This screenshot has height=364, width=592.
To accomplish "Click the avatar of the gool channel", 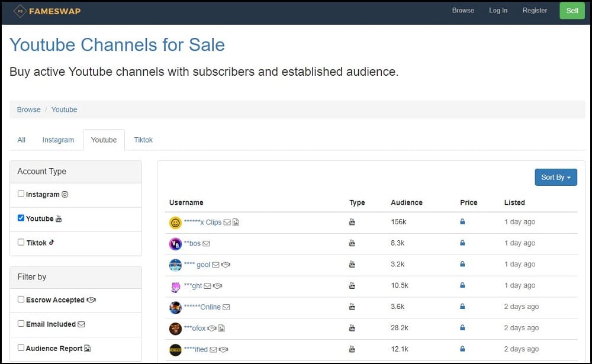I will click(x=175, y=265).
